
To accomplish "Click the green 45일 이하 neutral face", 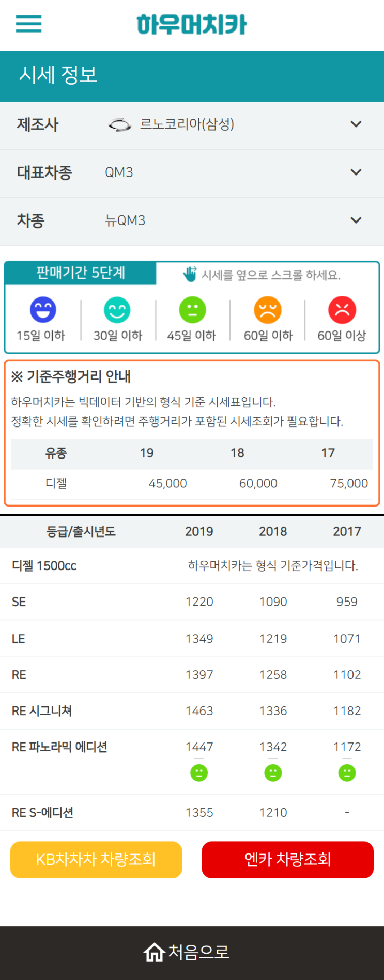I will tap(192, 310).
